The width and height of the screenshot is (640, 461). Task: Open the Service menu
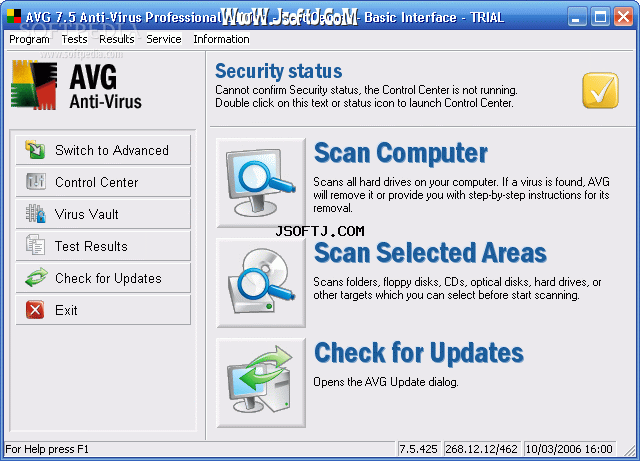click(x=164, y=39)
